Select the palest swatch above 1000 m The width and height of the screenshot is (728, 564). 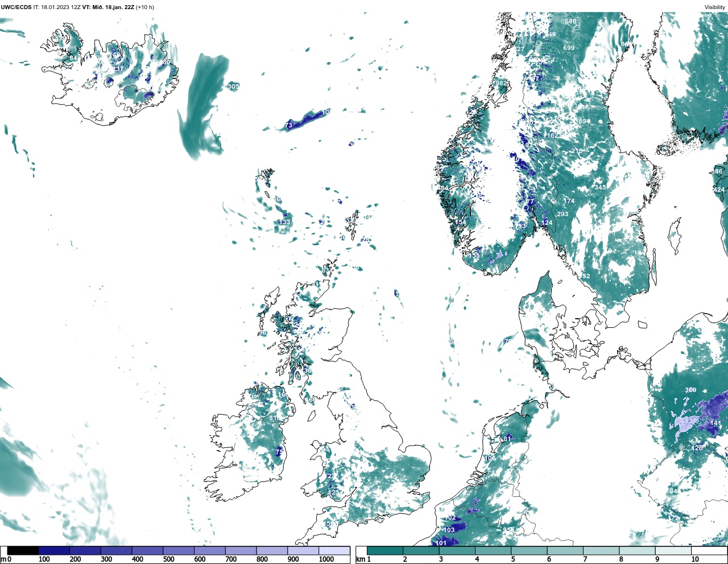tap(334, 551)
